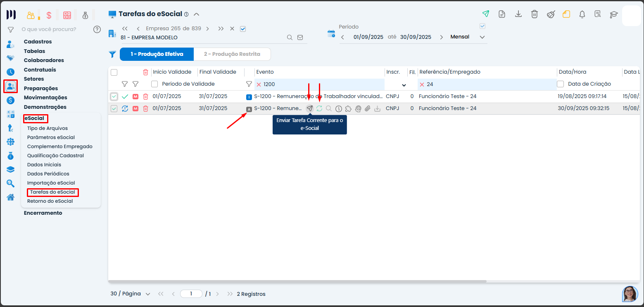Open Parâmetros eSocial in the sidebar
Image resolution: width=644 pixels, height=307 pixels.
point(51,137)
